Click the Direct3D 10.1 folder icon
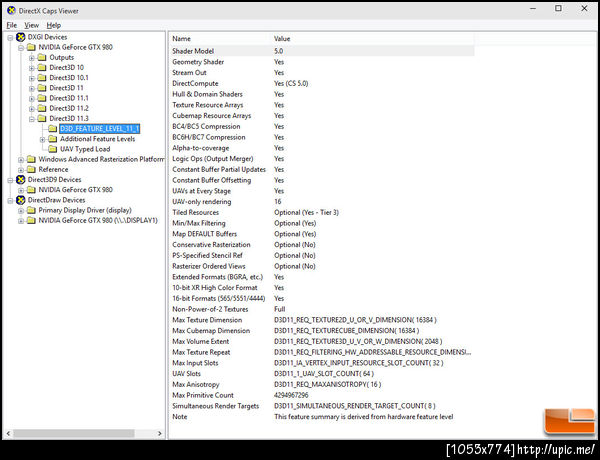The height and width of the screenshot is (460, 600). coord(42,78)
